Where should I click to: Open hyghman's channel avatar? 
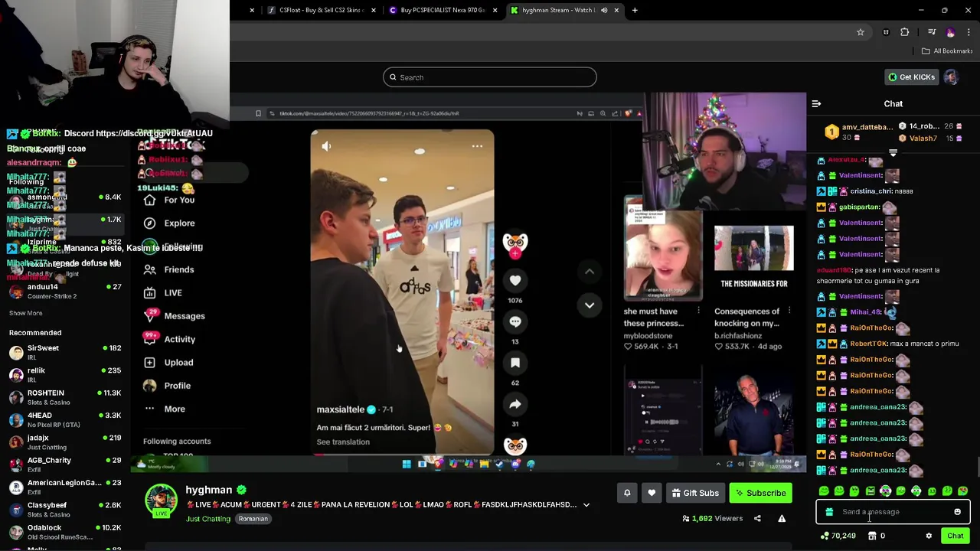click(162, 500)
